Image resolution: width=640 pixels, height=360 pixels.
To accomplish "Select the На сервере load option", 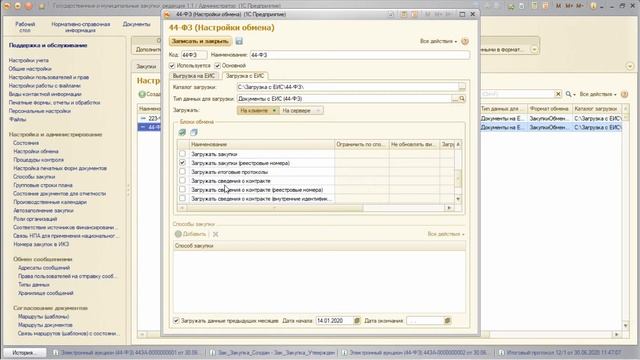I will click(x=301, y=111).
